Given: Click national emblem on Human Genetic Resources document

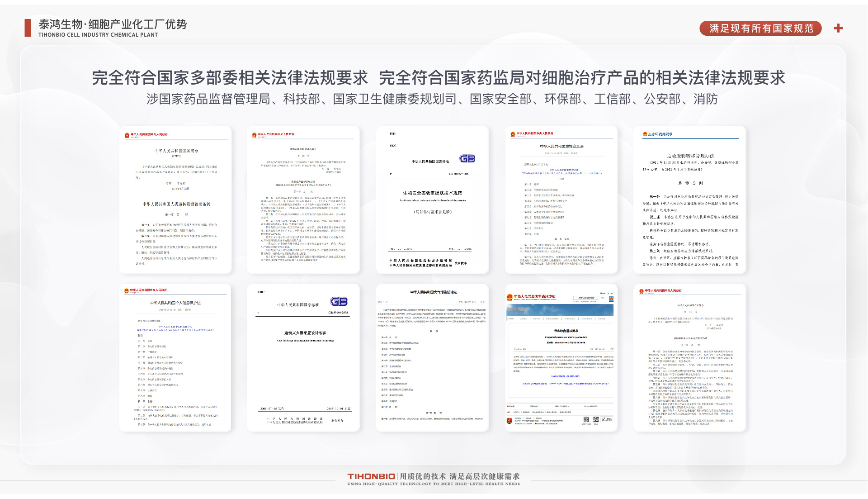Looking at the screenshot, I should click(127, 135).
